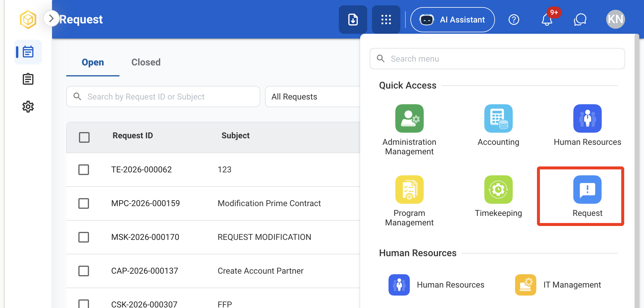This screenshot has height=308, width=644.
Task: Tick the select-all header checkbox
Action: point(84,137)
